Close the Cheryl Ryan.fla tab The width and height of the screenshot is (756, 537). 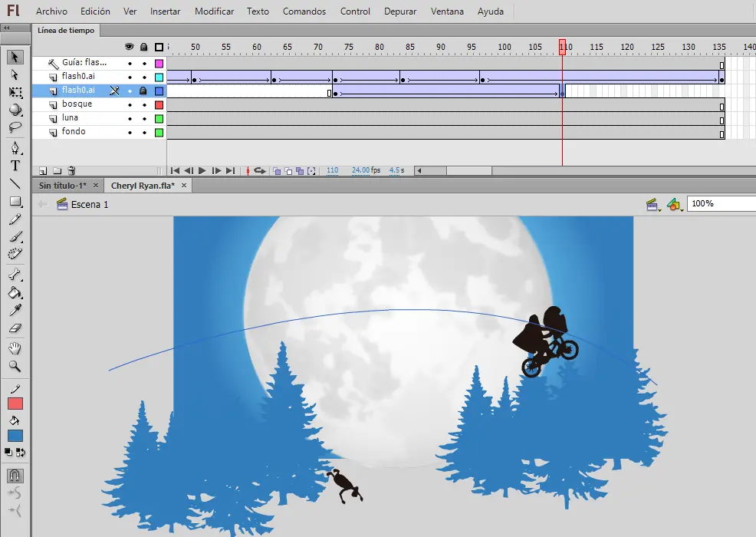[x=184, y=186]
